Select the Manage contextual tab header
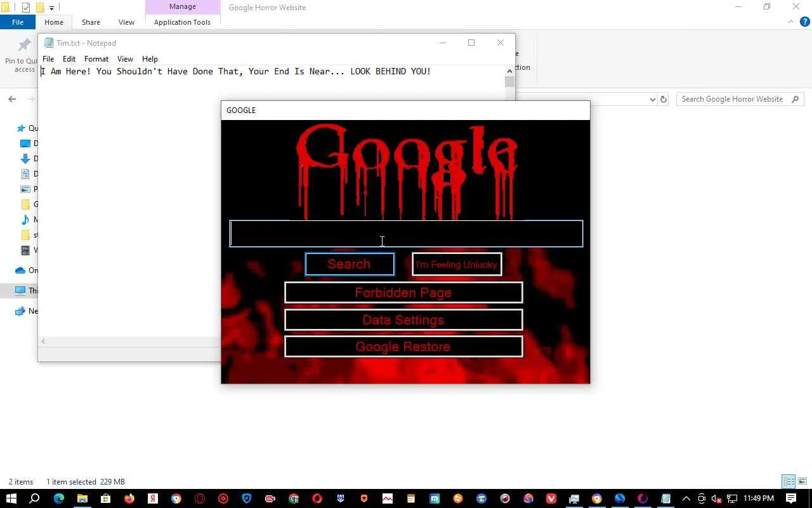This screenshot has width=812, height=508. coord(183,7)
